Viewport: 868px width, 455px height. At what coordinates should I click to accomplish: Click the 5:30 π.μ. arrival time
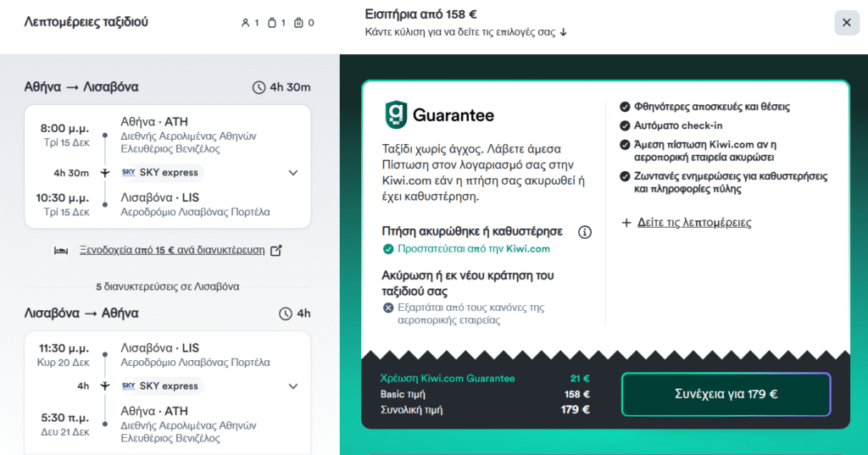tap(64, 418)
